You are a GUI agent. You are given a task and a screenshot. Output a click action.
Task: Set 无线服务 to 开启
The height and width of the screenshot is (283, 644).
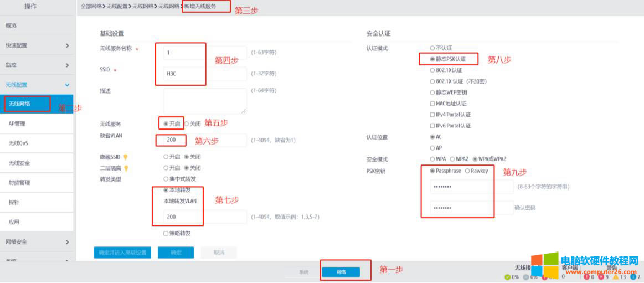coord(166,123)
